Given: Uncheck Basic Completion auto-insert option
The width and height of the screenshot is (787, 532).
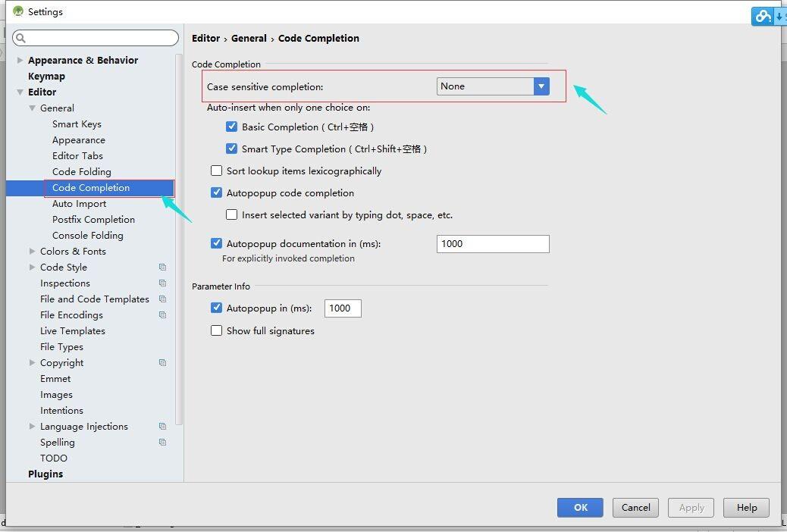Looking at the screenshot, I should (x=232, y=127).
